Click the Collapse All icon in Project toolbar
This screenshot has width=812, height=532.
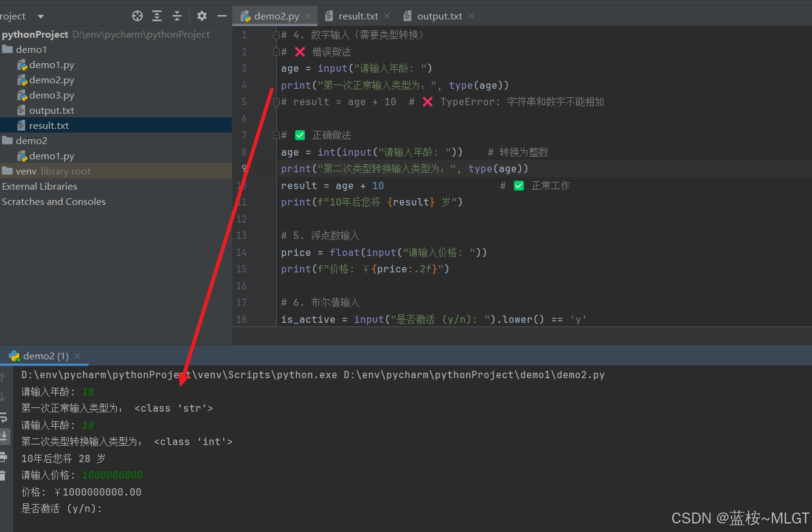[177, 16]
